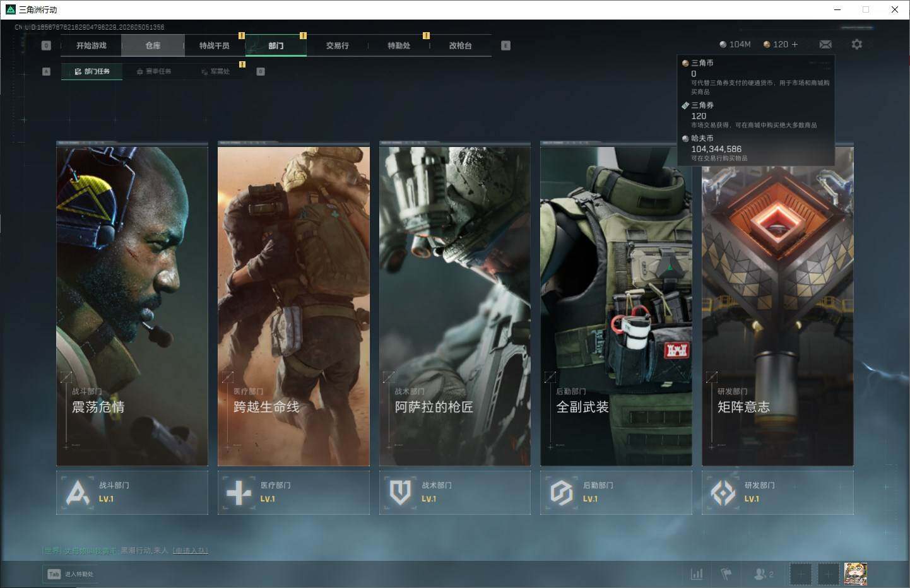
Task: Click the A key hint beside sub-tabs
Action: 46,71
